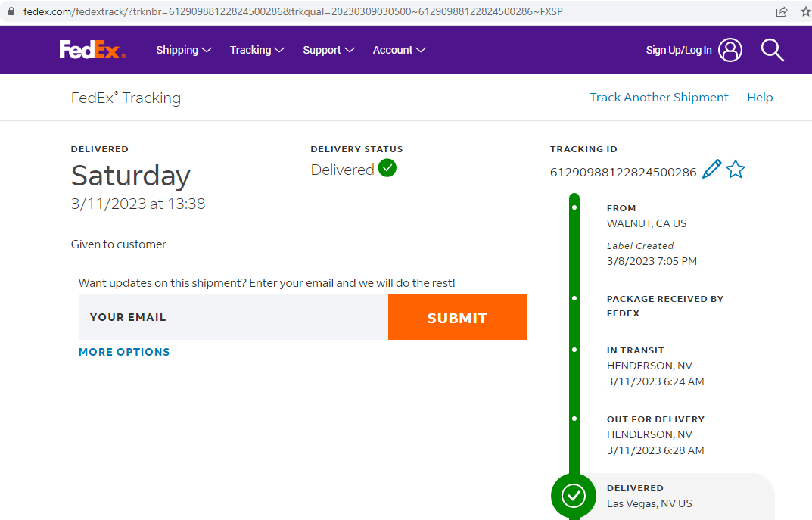This screenshot has height=520, width=812.
Task: Add shipment to watch list with star
Action: pyautogui.click(x=736, y=170)
